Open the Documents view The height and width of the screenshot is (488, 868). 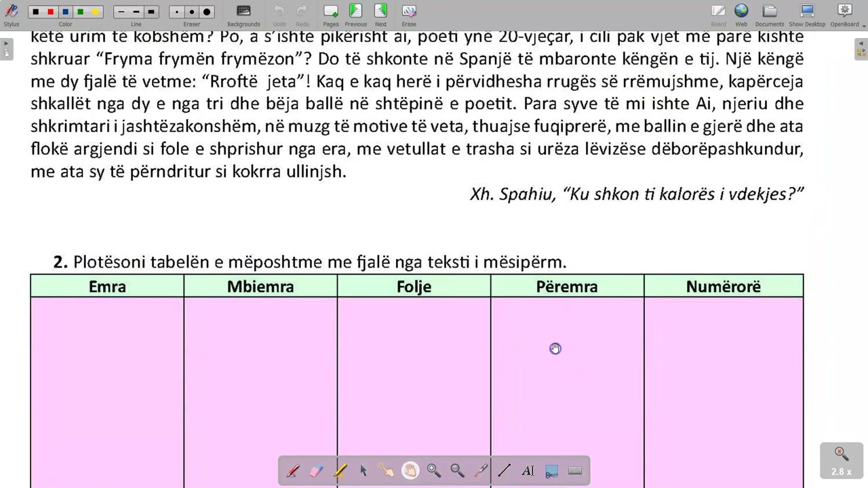770,15
